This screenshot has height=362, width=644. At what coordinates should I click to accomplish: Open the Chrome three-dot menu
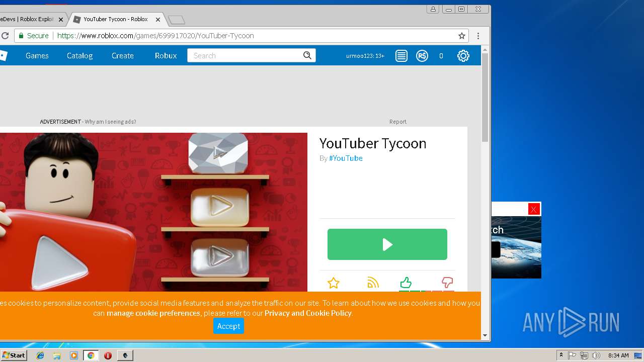(478, 36)
